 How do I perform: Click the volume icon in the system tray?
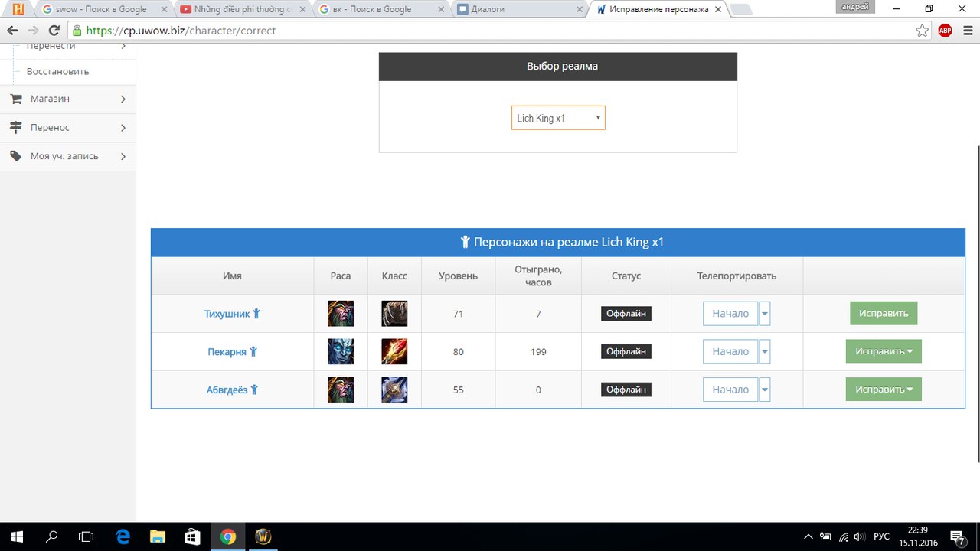[860, 536]
